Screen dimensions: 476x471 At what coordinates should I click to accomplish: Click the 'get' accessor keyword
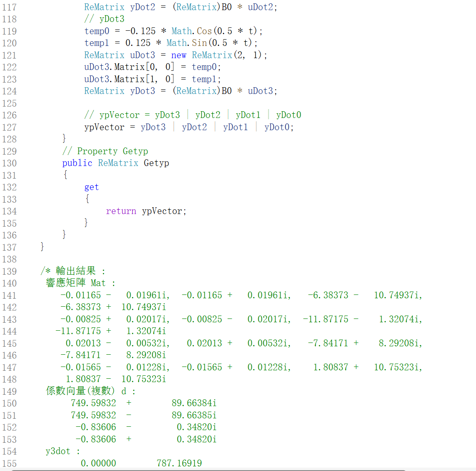[92, 187]
